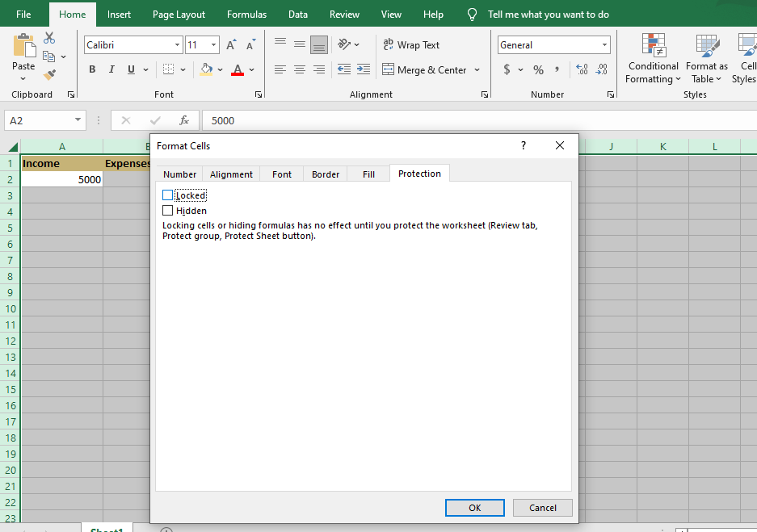This screenshot has width=757, height=532.
Task: Click the Increase Font Size icon
Action: (x=232, y=45)
